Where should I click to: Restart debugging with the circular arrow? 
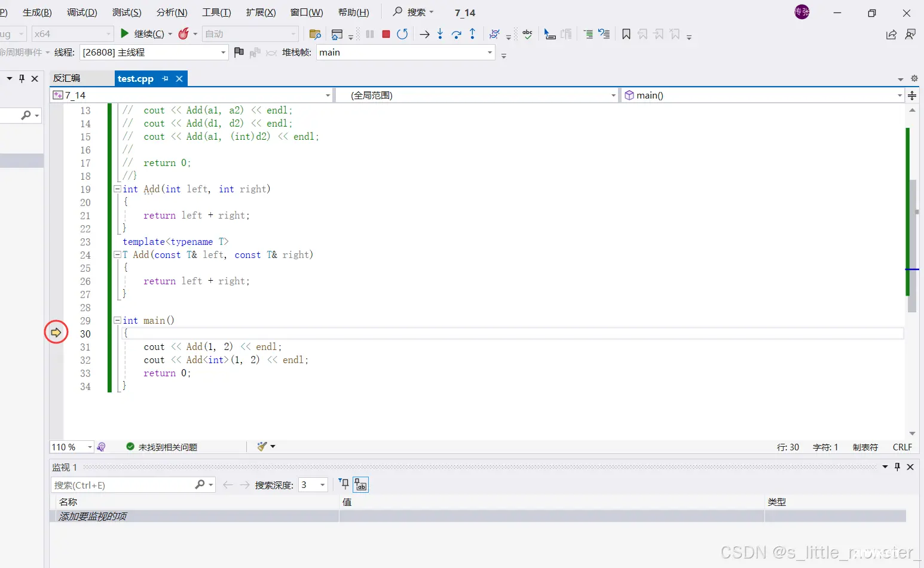402,34
